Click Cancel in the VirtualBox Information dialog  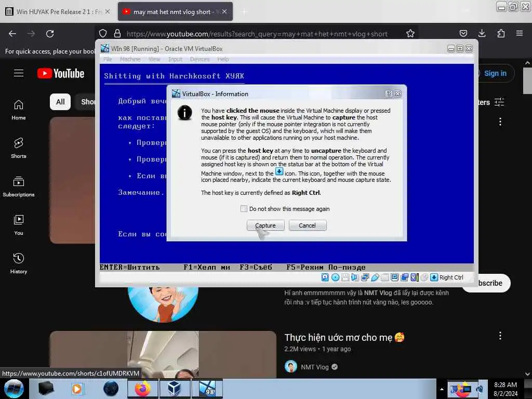pos(308,225)
